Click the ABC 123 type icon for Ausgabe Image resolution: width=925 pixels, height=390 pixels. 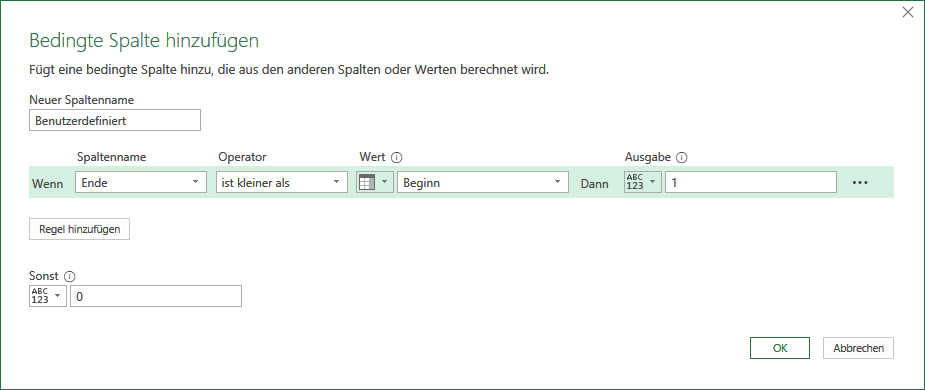634,182
